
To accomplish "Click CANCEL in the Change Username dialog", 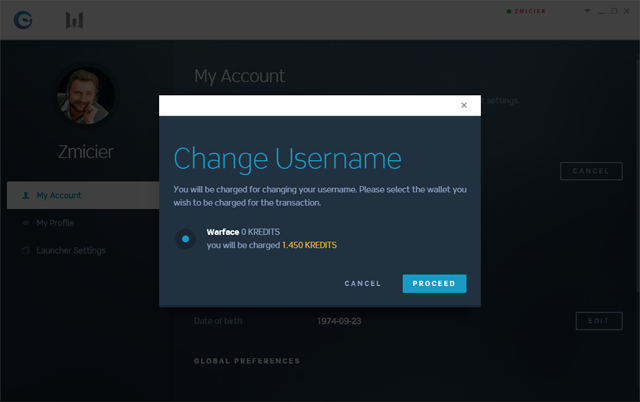I will tap(362, 284).
